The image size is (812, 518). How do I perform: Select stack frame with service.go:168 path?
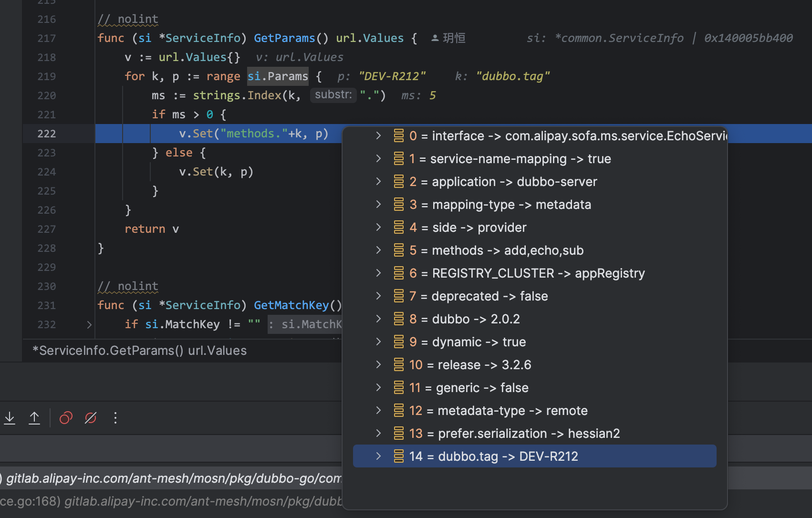(171, 501)
